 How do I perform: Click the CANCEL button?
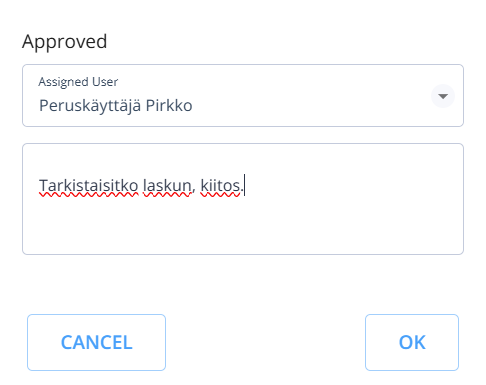[x=96, y=342]
